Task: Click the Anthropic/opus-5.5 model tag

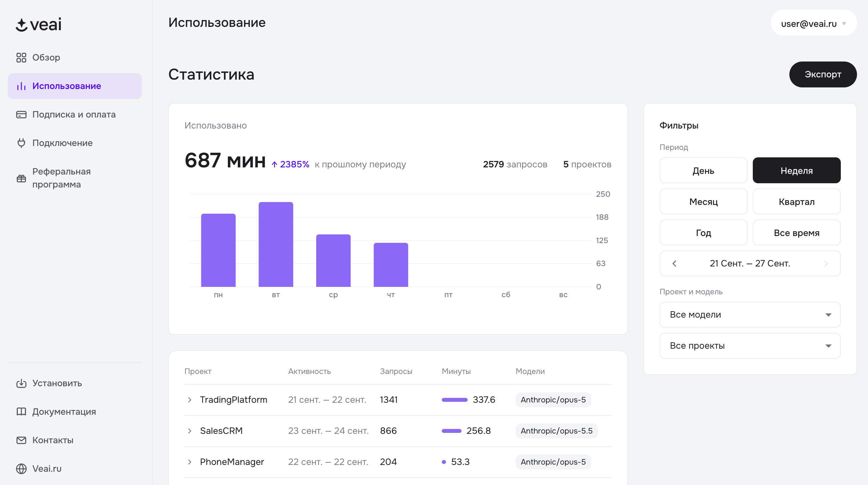Action: point(556,431)
